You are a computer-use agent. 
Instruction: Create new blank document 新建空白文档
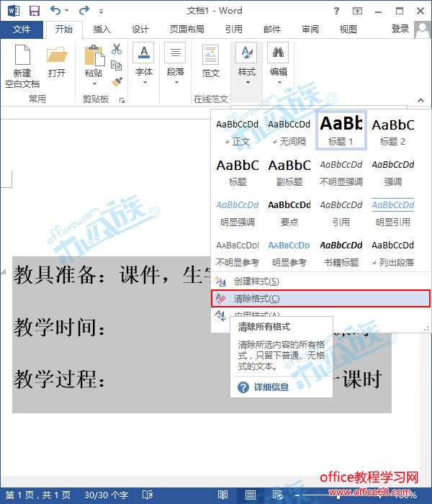pyautogui.click(x=22, y=66)
